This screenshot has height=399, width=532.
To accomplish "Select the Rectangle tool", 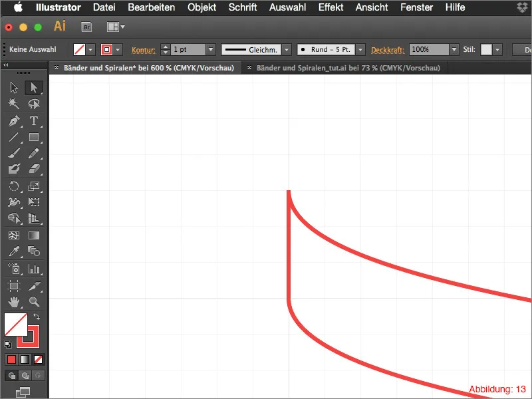I will pos(34,137).
